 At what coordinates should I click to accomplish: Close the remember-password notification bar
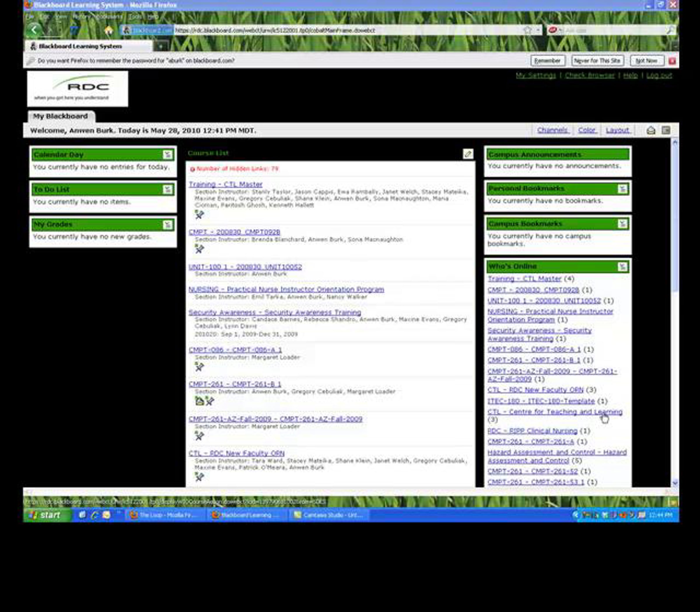click(672, 61)
